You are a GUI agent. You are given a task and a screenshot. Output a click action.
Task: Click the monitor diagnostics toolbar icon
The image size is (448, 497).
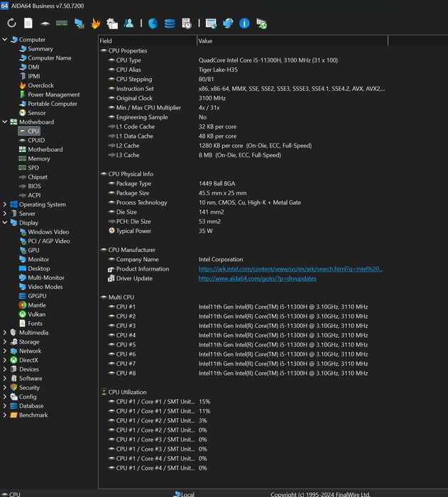pos(79,23)
